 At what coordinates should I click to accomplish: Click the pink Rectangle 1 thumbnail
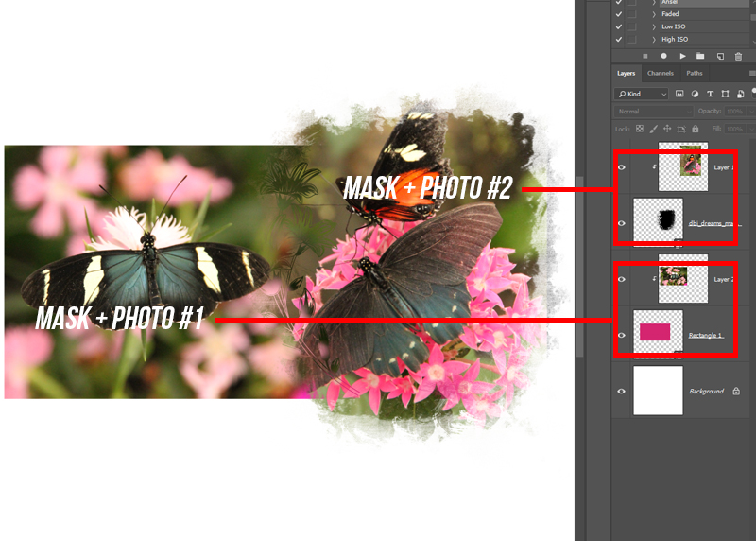click(658, 335)
